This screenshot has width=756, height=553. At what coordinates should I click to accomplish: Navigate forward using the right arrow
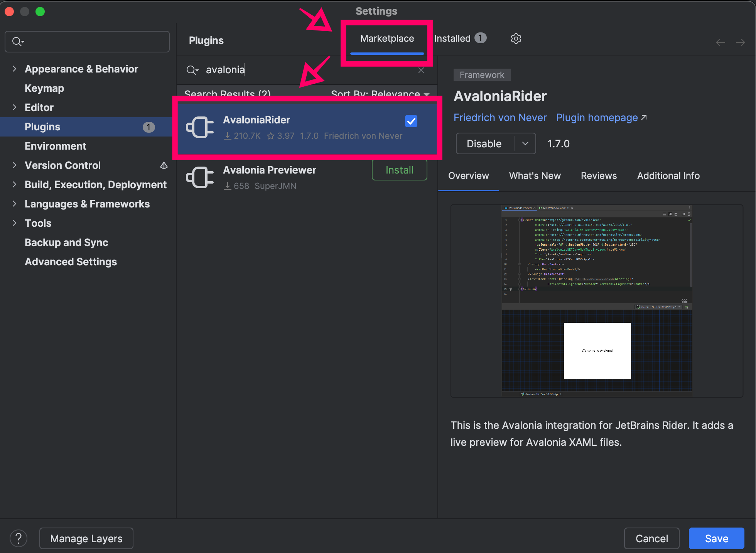click(x=740, y=42)
